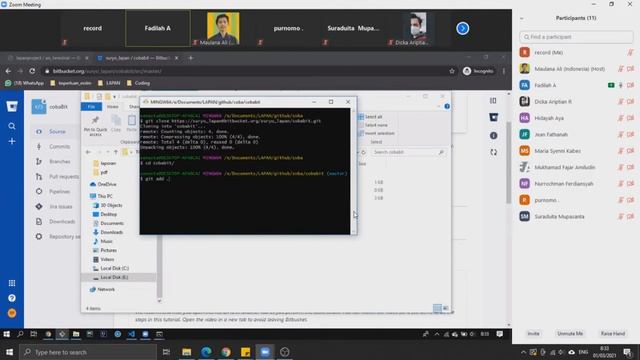The image size is (640, 360).
Task: Click Invert selection in Explorer ribbon
Action: (x=376, y=133)
